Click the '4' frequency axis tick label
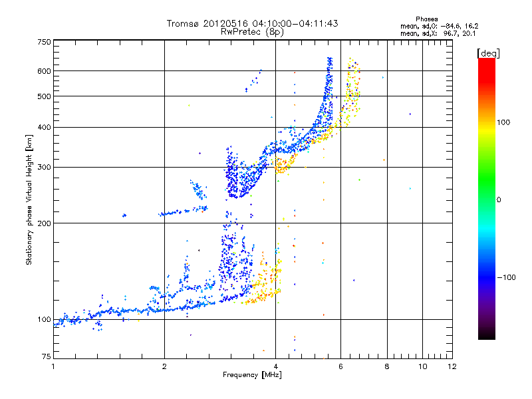The image size is (532, 399). pyautogui.click(x=275, y=366)
